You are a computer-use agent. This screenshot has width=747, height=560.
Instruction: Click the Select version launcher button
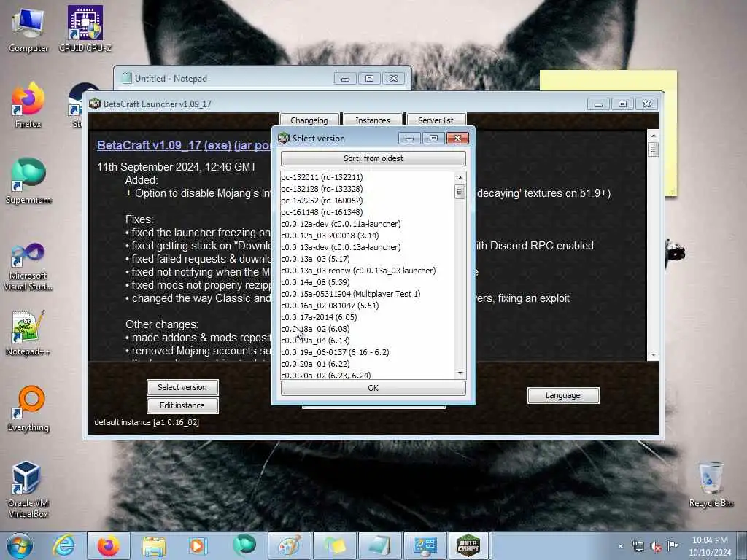pyautogui.click(x=182, y=387)
